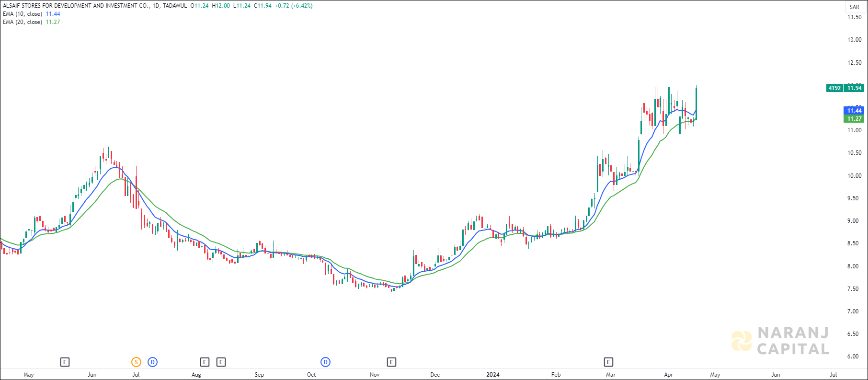Click the 13.00 level on price axis
Image resolution: width=868 pixels, height=380 pixels.
tap(854, 40)
